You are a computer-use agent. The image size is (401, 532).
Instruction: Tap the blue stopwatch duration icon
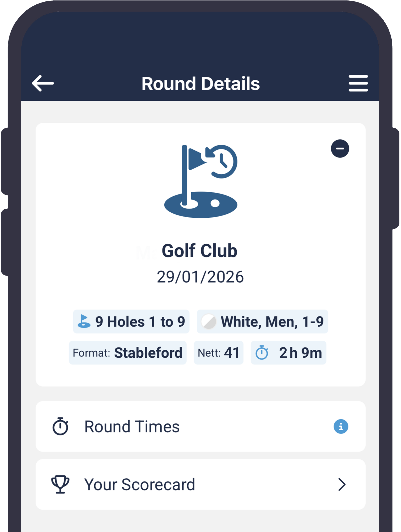pos(262,353)
